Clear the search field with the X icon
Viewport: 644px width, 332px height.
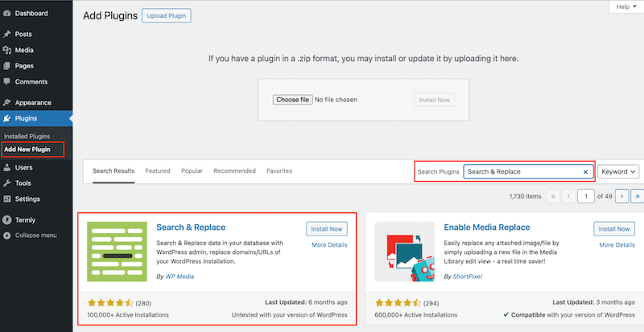[x=586, y=172]
